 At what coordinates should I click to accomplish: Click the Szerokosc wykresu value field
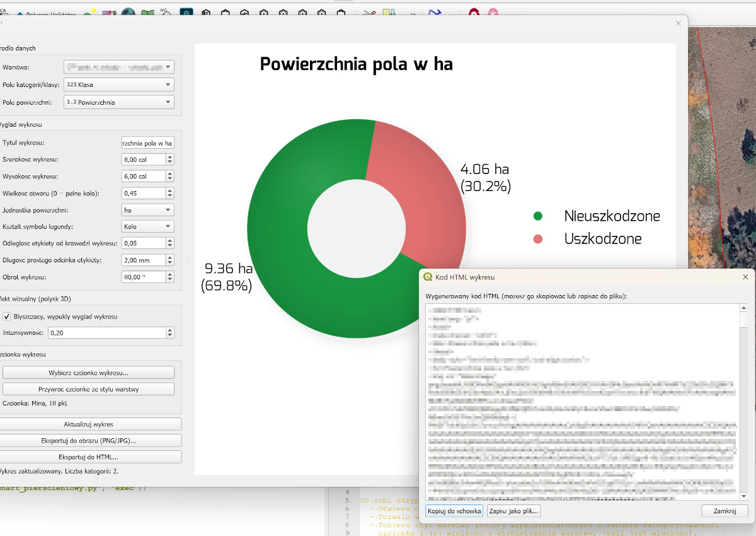tap(144, 160)
